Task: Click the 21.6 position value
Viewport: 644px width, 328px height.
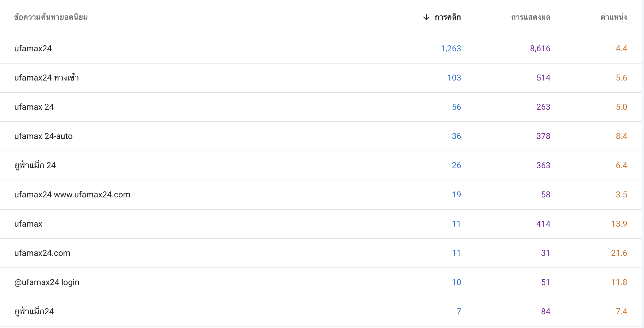Action: [x=619, y=253]
